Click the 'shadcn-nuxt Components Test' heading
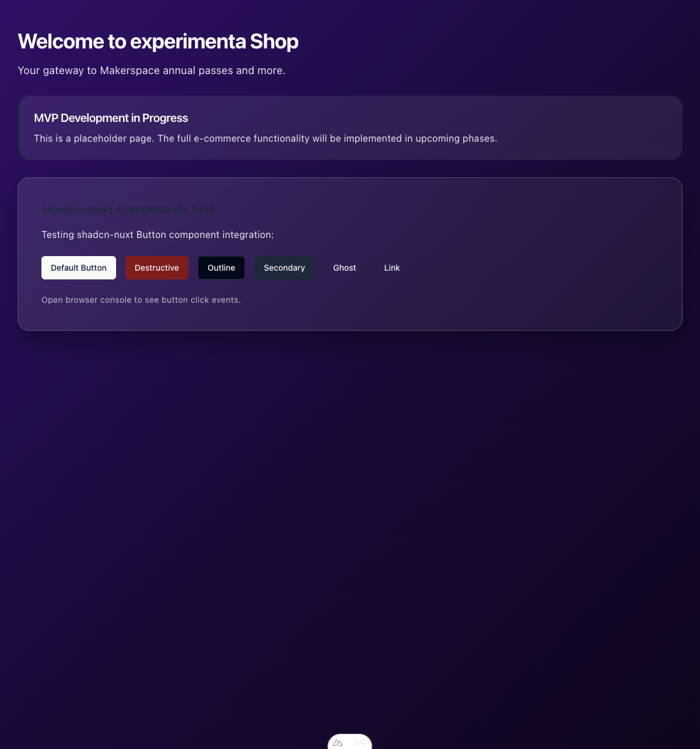700x749 pixels. tap(128, 209)
